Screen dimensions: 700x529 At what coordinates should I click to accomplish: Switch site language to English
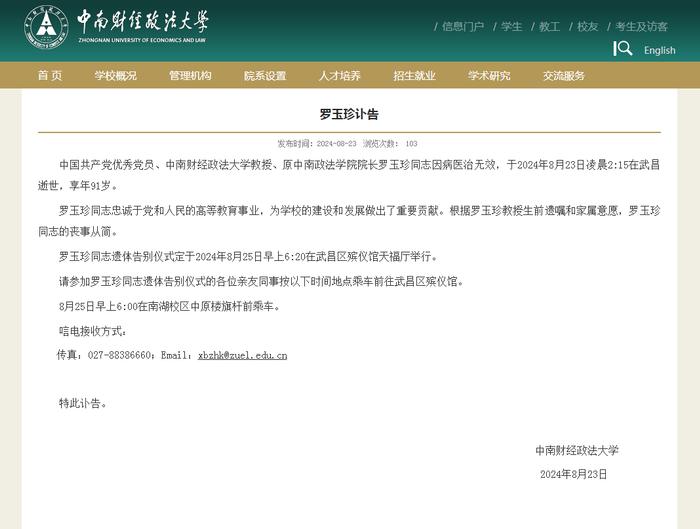point(659,50)
